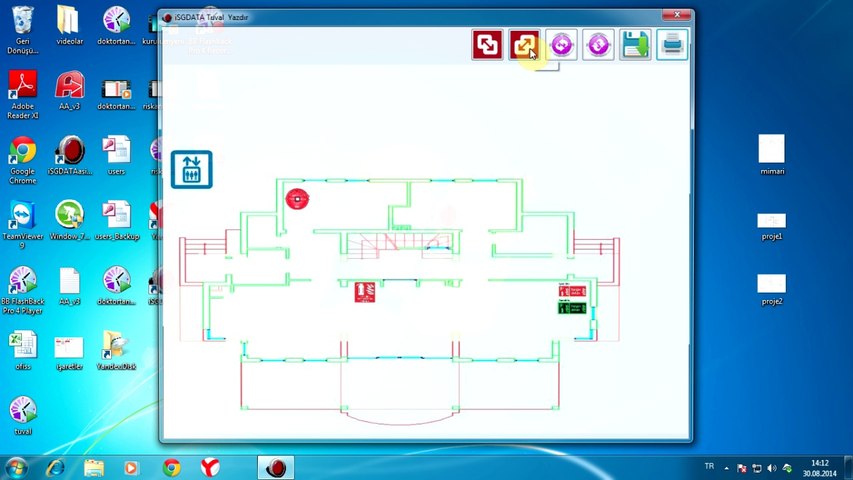Viewport: 853px width, 480px height.
Task: Select the round red fire alarm symbol
Action: [x=297, y=199]
